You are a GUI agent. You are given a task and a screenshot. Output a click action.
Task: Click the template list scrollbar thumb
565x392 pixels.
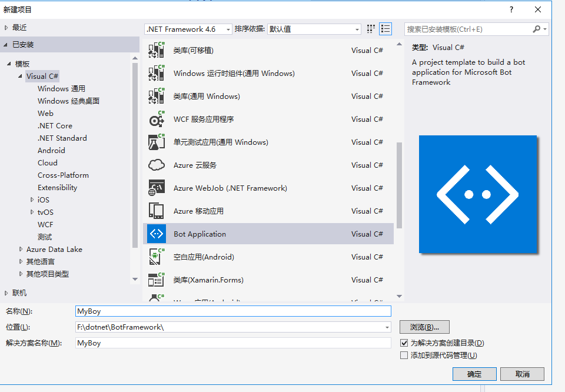click(x=399, y=185)
